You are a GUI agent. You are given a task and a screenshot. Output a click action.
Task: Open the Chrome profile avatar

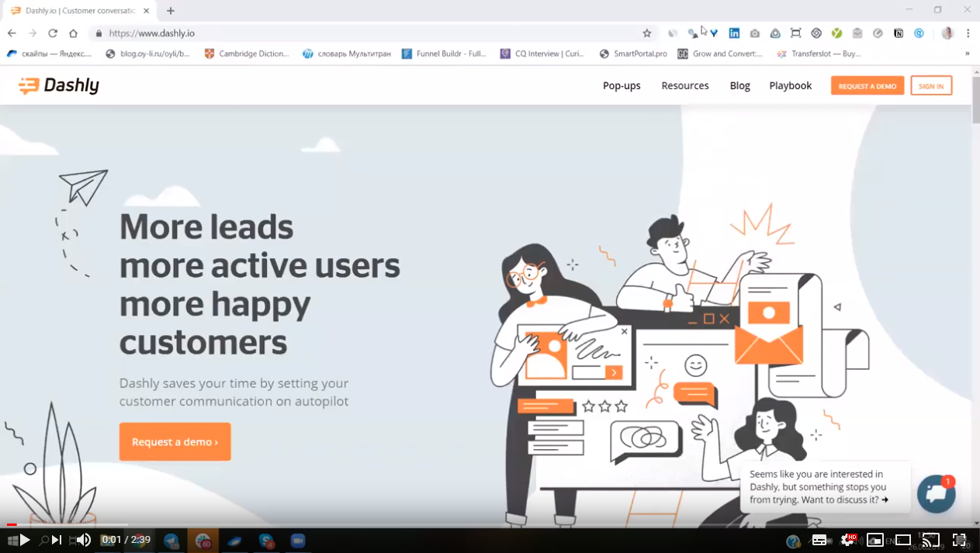coord(947,33)
